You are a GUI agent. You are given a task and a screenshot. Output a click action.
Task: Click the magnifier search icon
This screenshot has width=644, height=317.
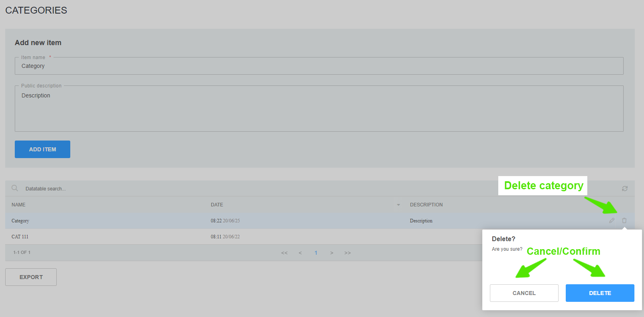[15, 188]
